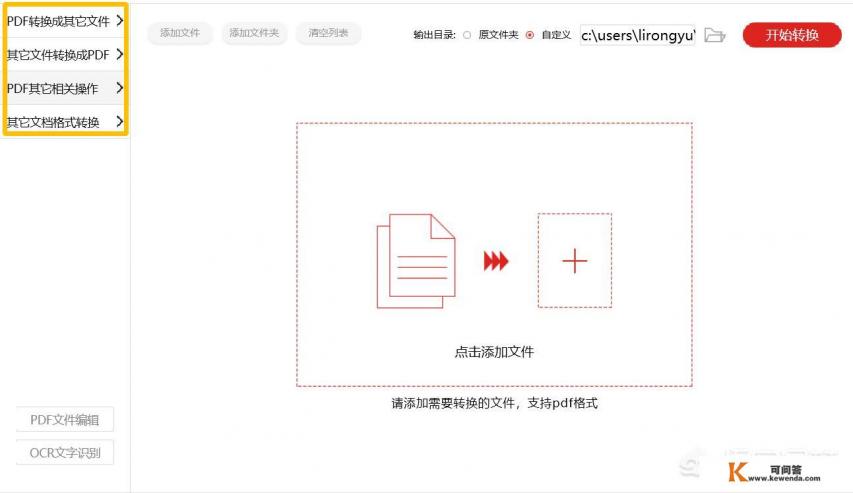Screen dimensions: 853x493
Task: Click the plus icon to add file
Action: (575, 261)
